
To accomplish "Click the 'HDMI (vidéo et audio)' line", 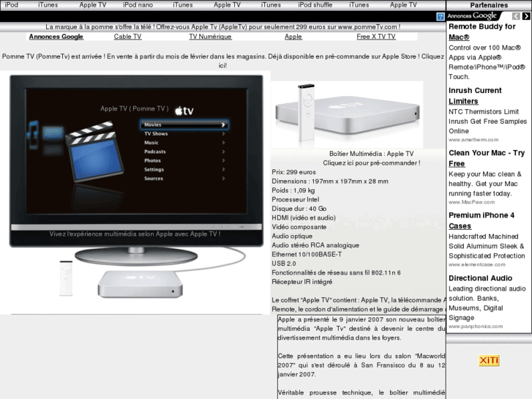I will (304, 217).
